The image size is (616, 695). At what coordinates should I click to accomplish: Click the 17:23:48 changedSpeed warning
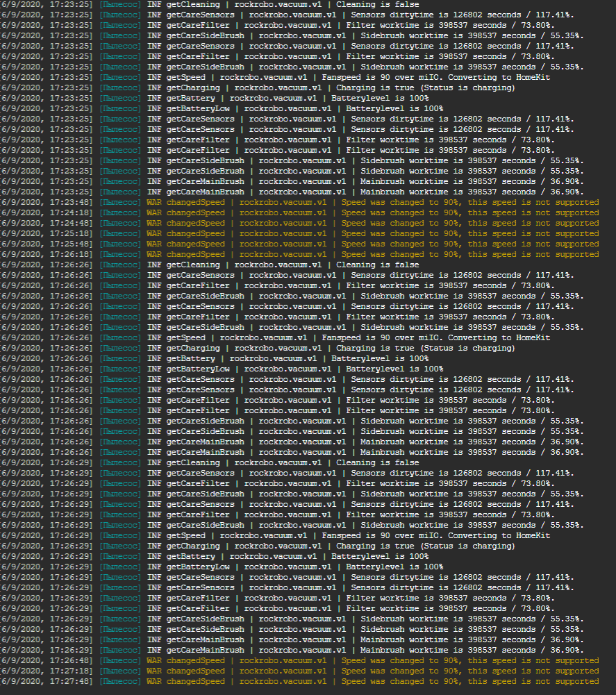299,202
